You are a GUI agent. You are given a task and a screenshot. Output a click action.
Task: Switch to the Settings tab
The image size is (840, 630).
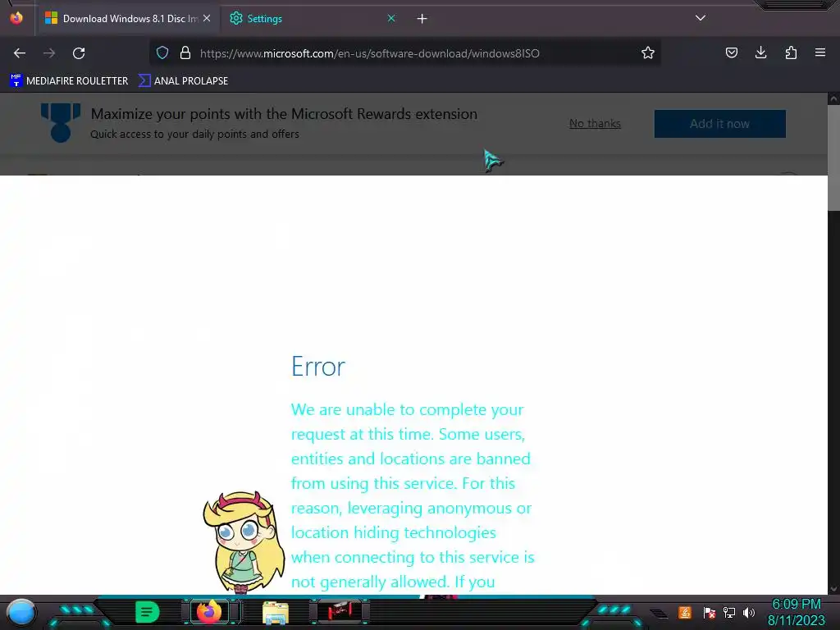[312, 19]
